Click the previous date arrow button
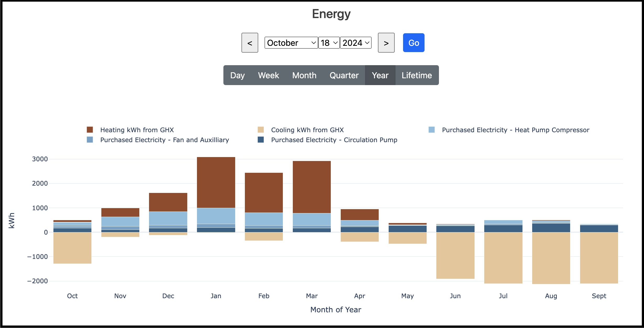The height and width of the screenshot is (328, 644). [x=250, y=43]
